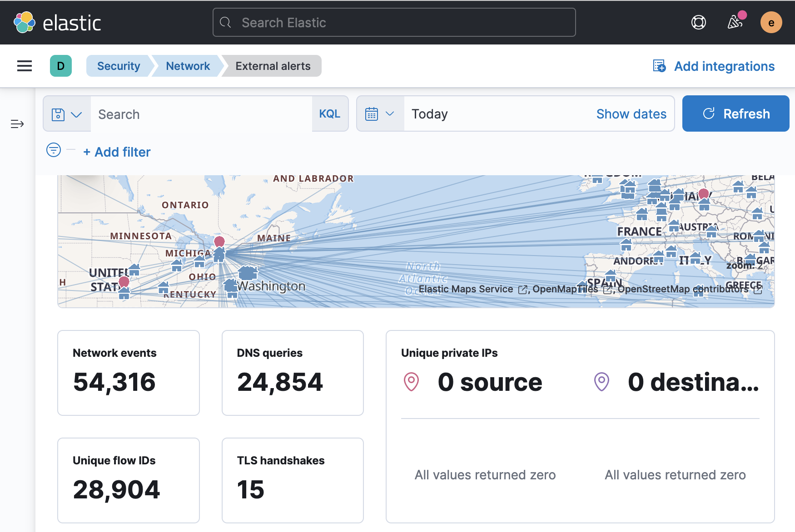Click the red map pin near United States
Image resolution: width=795 pixels, height=532 pixels.
click(x=124, y=282)
